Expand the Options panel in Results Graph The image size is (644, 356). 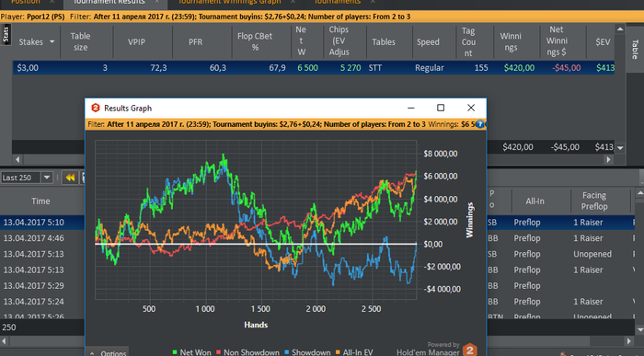click(x=108, y=352)
